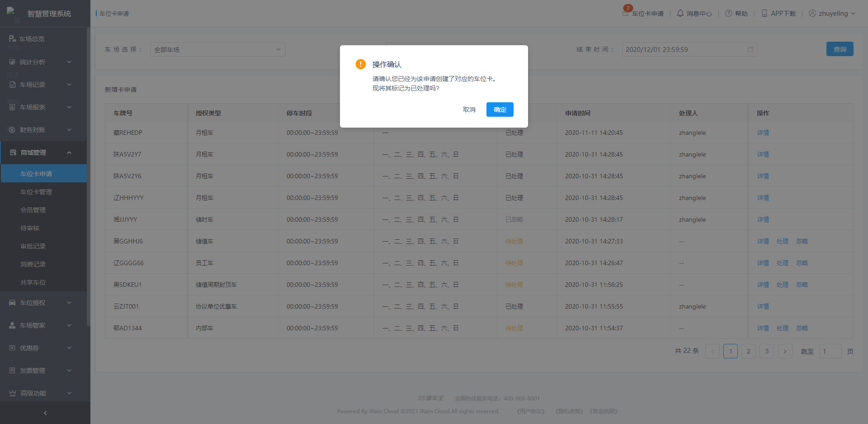
Task: Click the previous page arrow
Action: click(x=712, y=351)
